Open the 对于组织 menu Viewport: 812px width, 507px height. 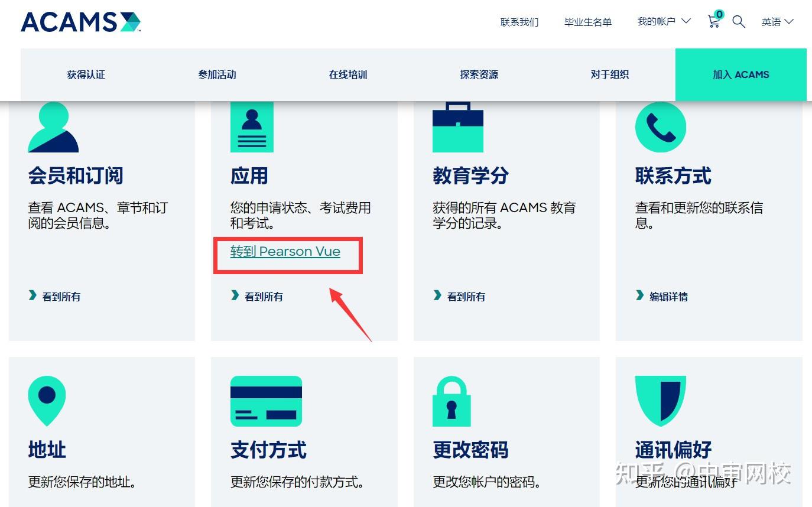(x=610, y=74)
